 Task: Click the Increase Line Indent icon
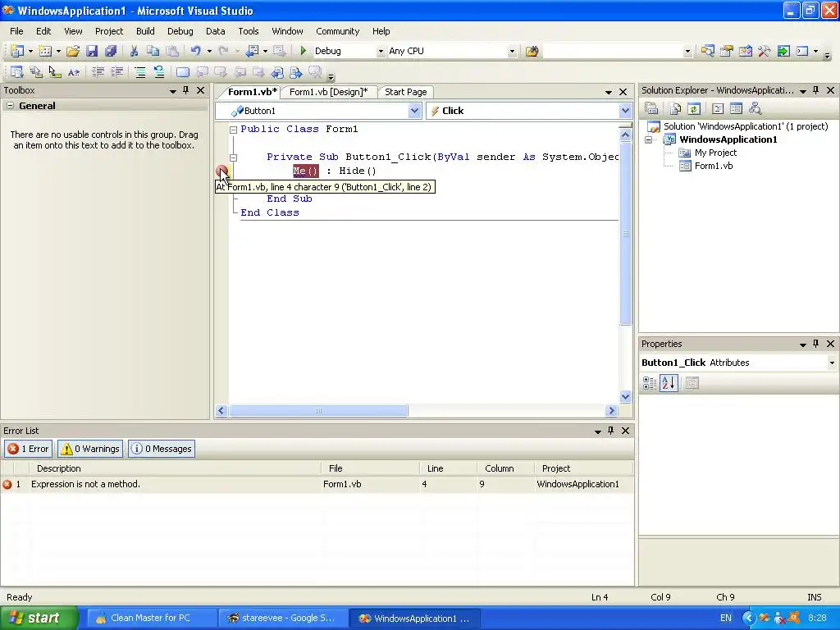[116, 72]
